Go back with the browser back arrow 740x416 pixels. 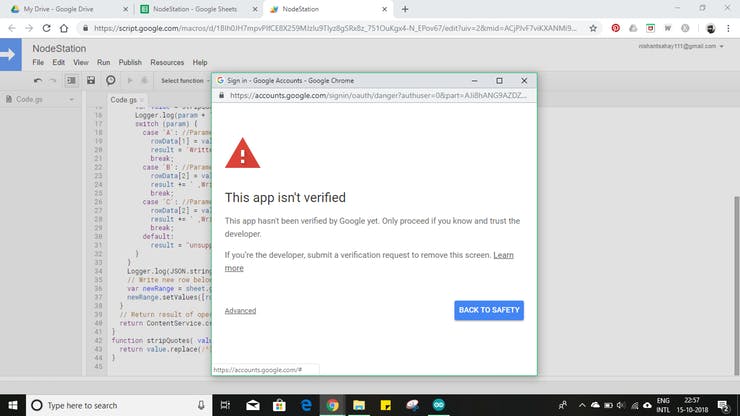[12, 28]
